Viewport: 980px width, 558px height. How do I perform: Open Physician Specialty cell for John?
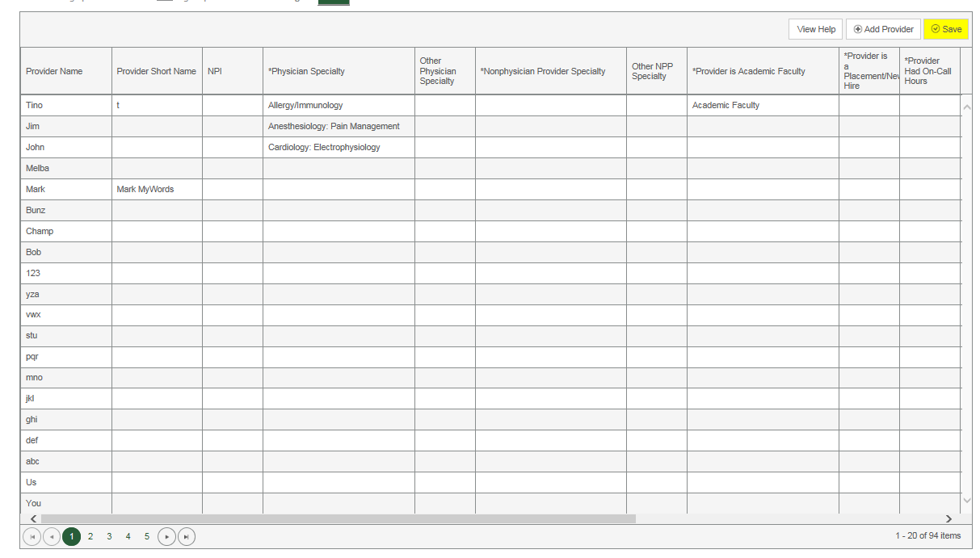(339, 147)
